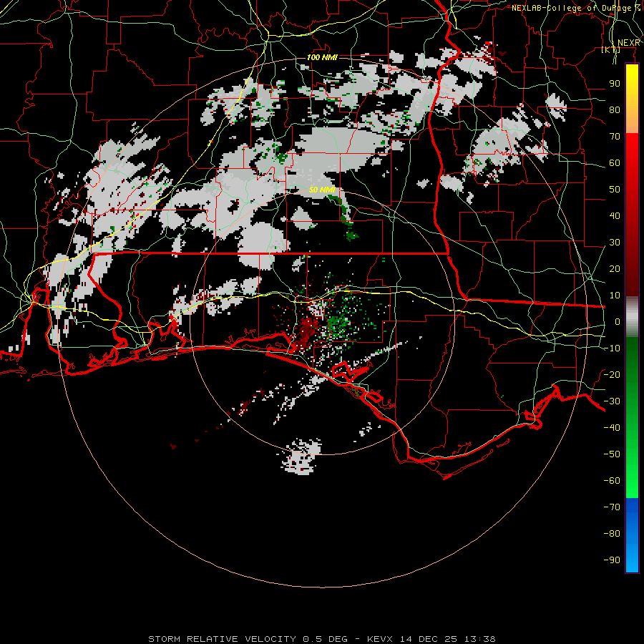Click the 100 NMI range ring label
This screenshot has width=644, height=644.
[322, 57]
